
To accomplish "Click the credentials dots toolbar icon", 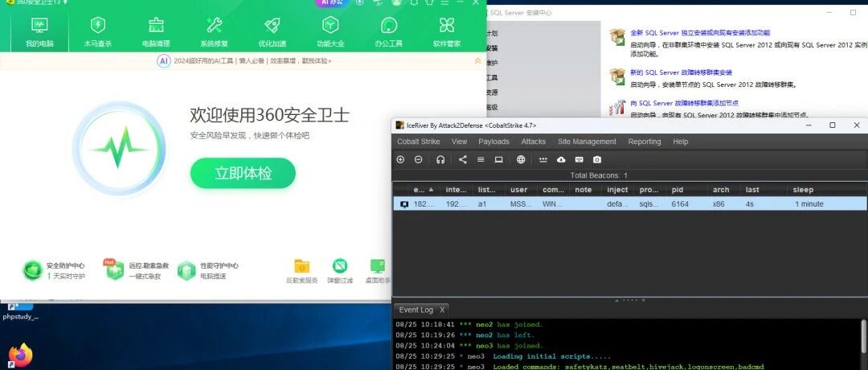I will click(543, 159).
